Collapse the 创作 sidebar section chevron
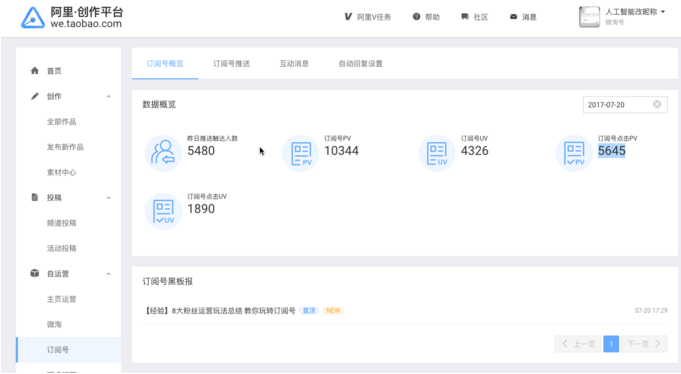This screenshot has height=374, width=681. [109, 96]
